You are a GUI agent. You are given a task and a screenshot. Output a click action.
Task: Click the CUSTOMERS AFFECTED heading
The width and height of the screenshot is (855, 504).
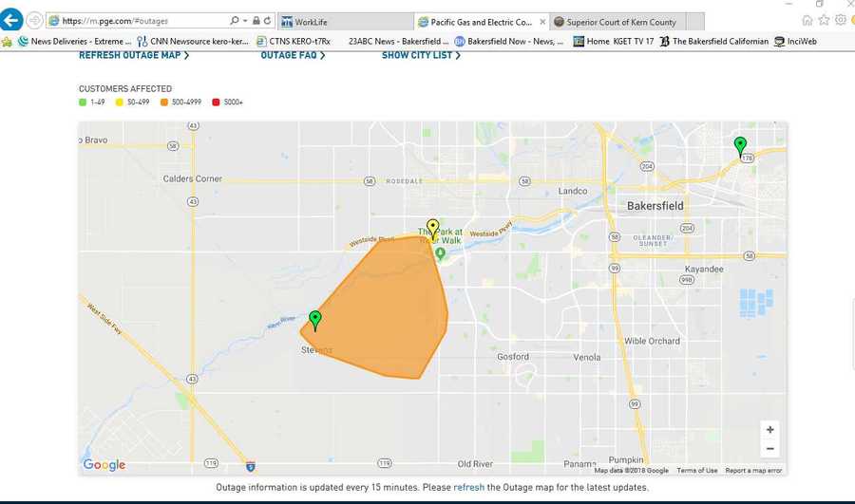(x=125, y=88)
